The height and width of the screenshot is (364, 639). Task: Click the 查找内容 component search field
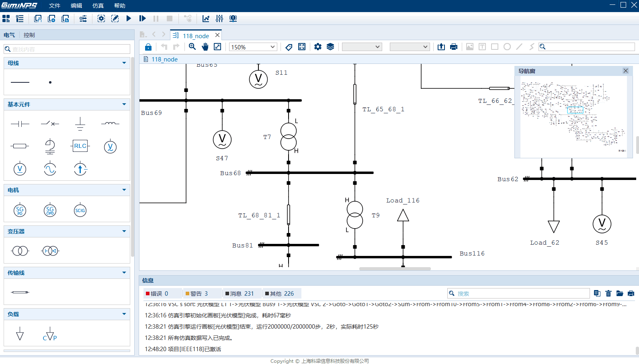68,49
